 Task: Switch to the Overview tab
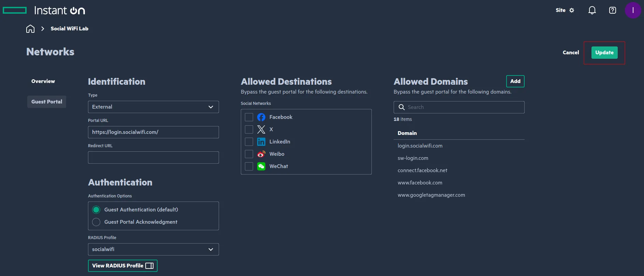[x=43, y=81]
